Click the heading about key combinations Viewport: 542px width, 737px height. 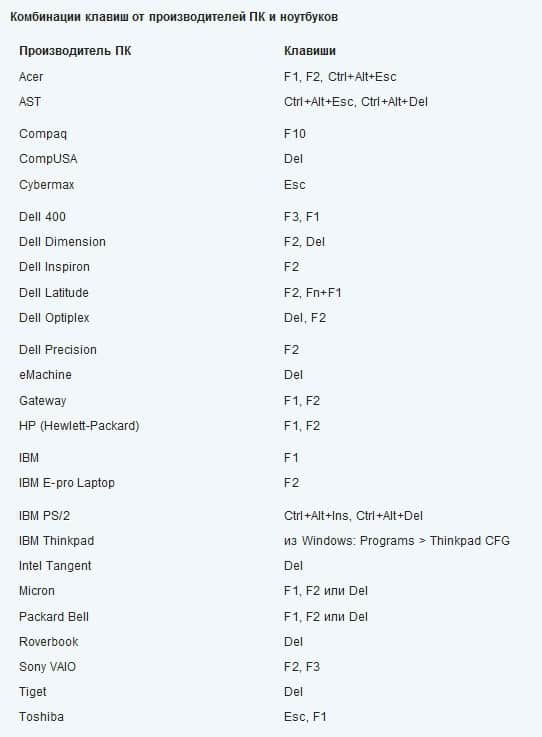pos(173,17)
